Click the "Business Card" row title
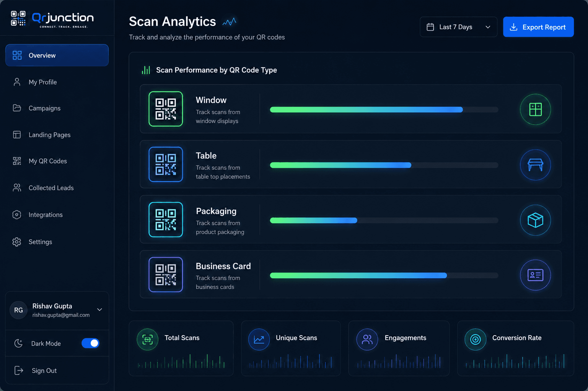Viewport: 588px width, 391px height. pos(223,266)
